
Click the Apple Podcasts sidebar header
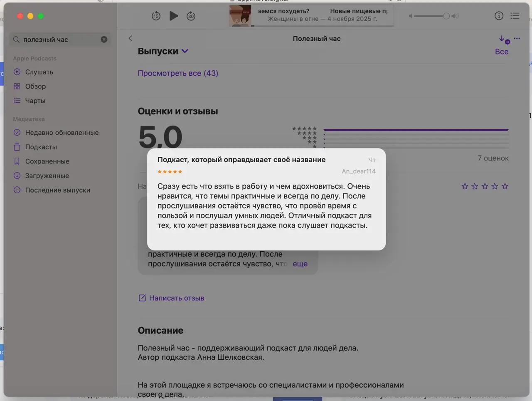tap(34, 59)
